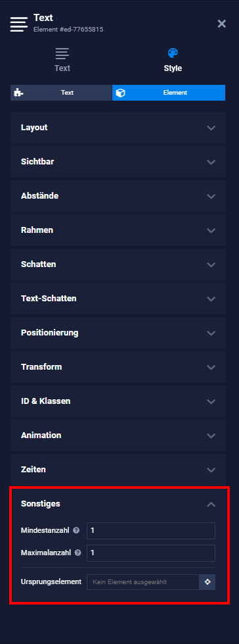Collapse the Sonstiges section
Image resolution: width=239 pixels, height=644 pixels.
tap(118, 504)
